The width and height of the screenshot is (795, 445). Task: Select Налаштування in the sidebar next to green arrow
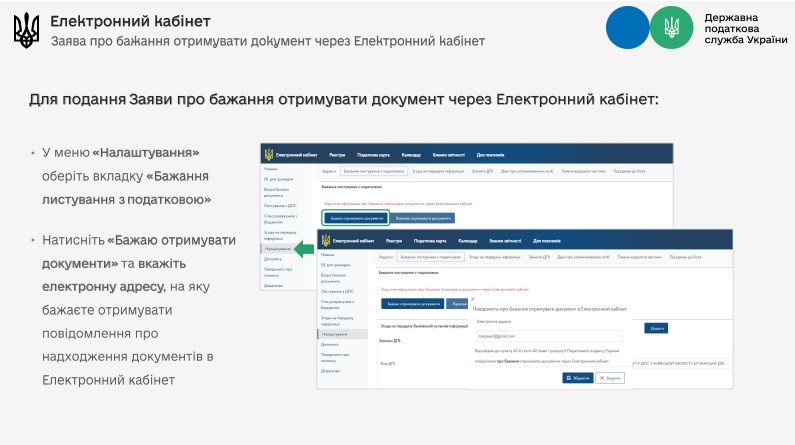(279, 249)
